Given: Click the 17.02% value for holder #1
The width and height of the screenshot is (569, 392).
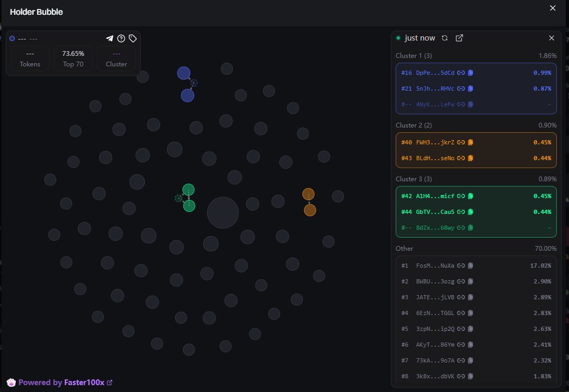Looking at the screenshot, I should click(541, 266).
